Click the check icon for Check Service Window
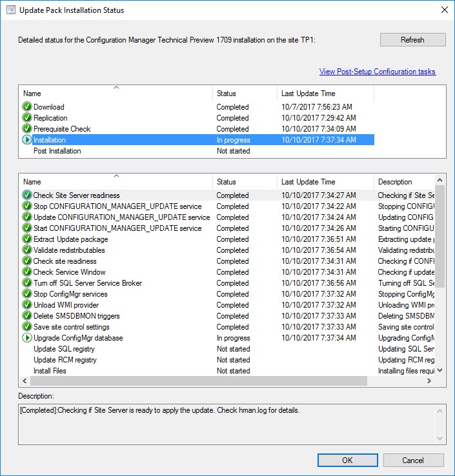 (x=27, y=272)
